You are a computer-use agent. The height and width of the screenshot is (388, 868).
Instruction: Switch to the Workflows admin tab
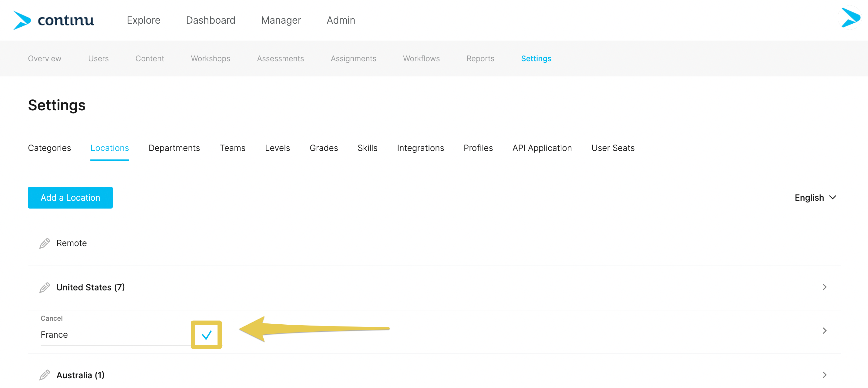click(421, 59)
